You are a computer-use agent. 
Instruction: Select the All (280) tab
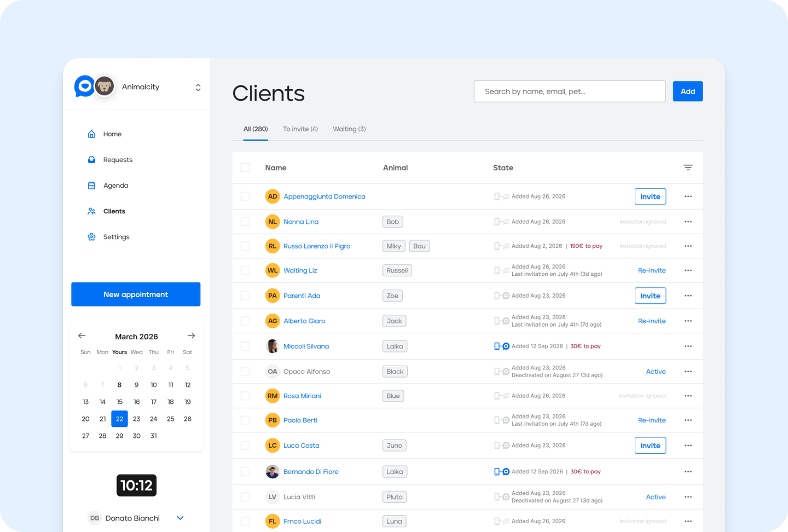coord(256,129)
